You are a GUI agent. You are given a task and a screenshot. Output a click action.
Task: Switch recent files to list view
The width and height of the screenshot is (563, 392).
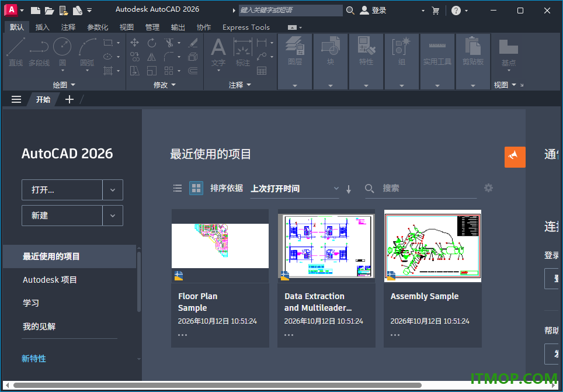tap(178, 188)
